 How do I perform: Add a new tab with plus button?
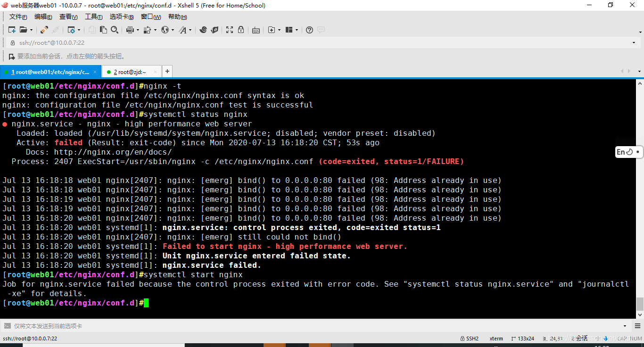167,72
